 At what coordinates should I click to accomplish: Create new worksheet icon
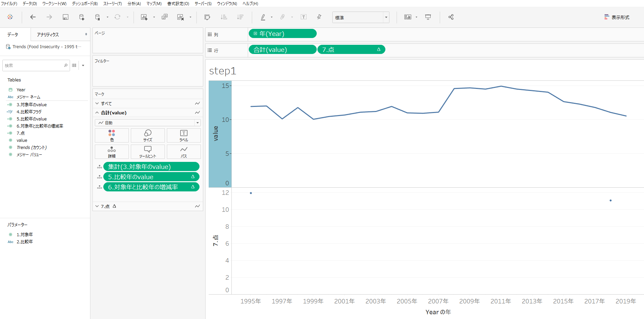[144, 17]
